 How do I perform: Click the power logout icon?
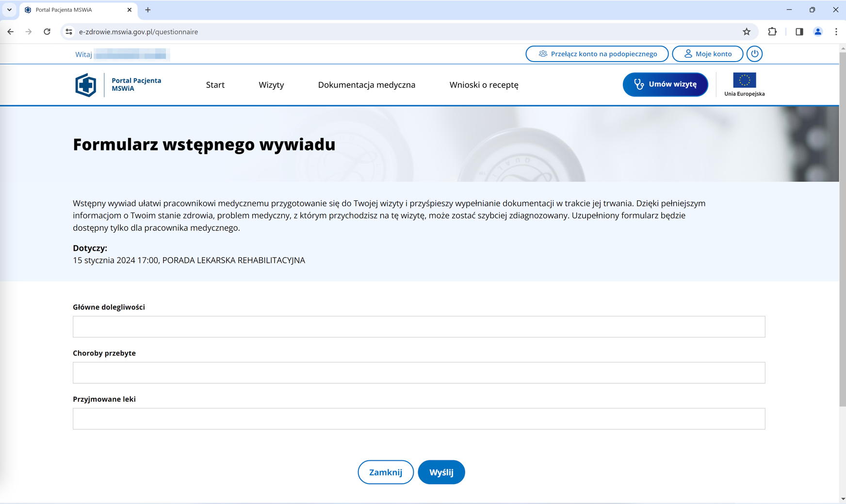[x=754, y=54]
